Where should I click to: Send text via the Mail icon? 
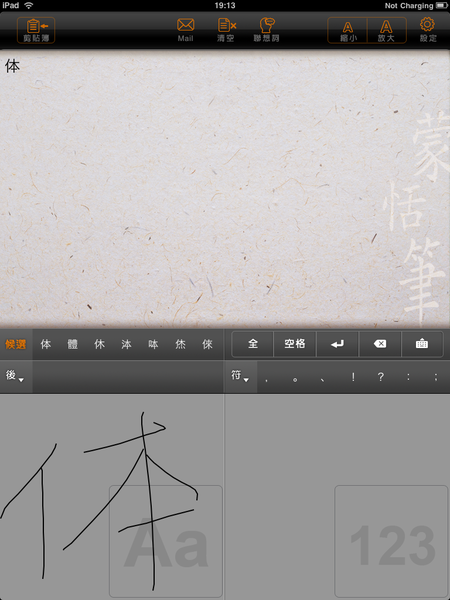coord(185,30)
